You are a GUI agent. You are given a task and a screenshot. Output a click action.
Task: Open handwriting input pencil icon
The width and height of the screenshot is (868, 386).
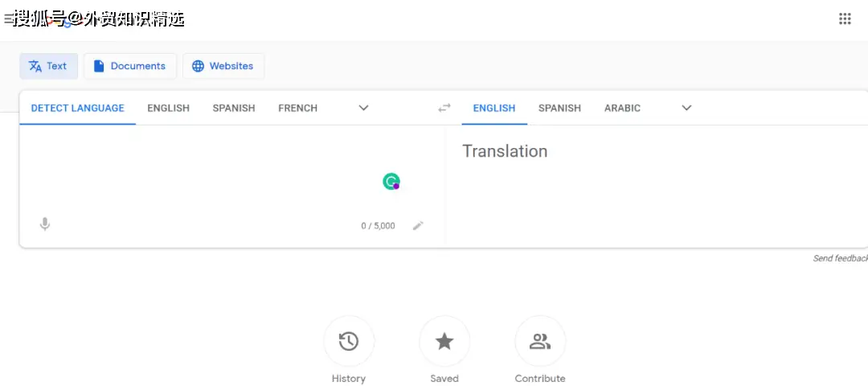point(418,225)
